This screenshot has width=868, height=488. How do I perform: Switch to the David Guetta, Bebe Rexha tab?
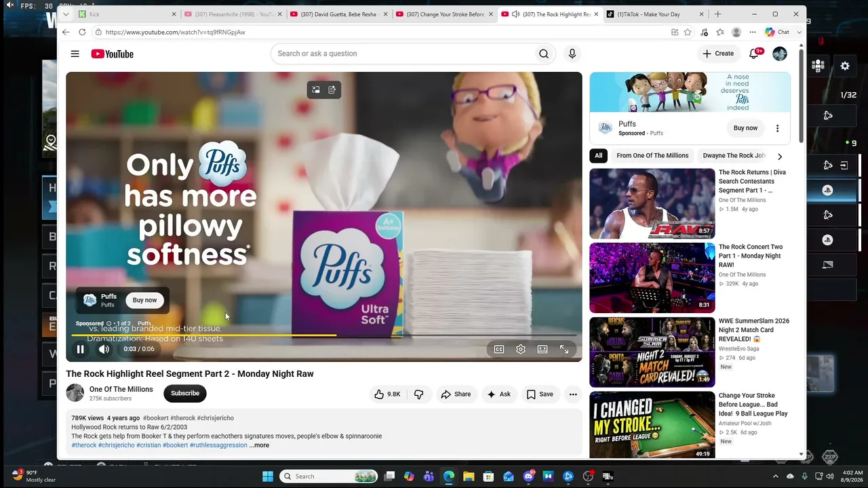[339, 14]
